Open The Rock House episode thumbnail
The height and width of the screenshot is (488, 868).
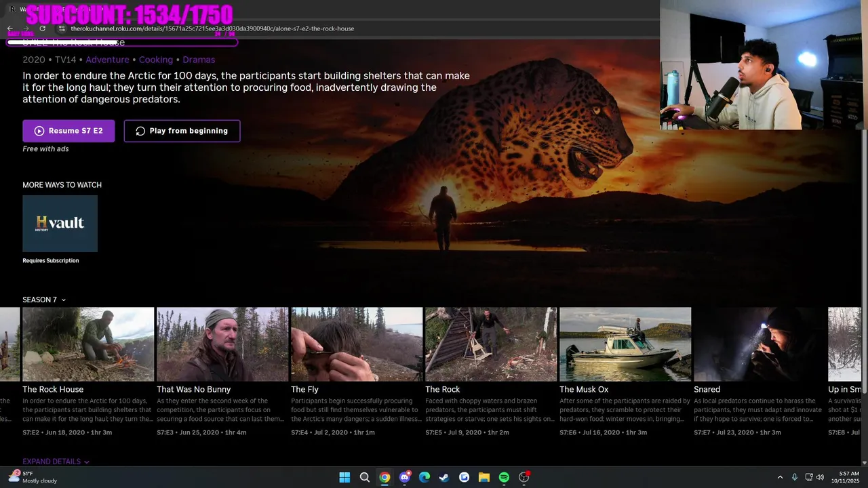88,344
